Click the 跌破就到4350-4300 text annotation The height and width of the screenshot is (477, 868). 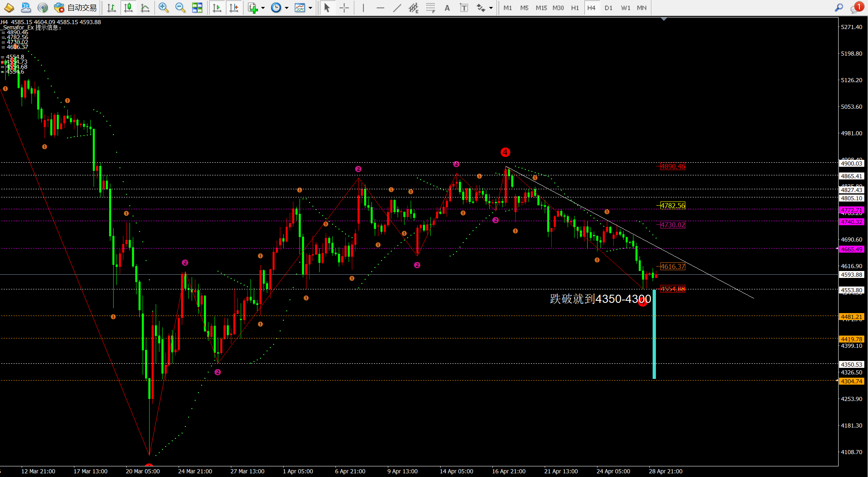pyautogui.click(x=600, y=299)
